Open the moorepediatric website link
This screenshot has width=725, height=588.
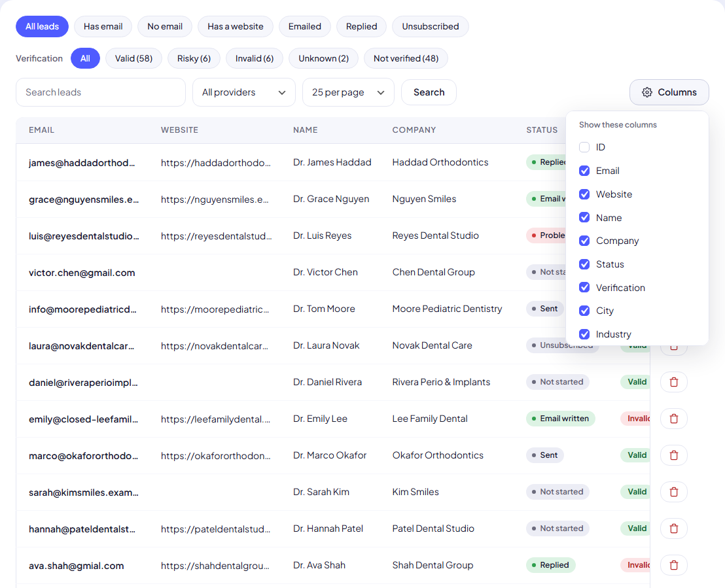[x=215, y=309]
